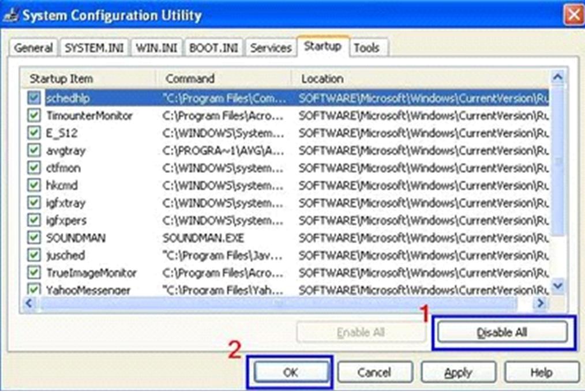Click the horizontal scrollbar thumb
585x392 pixels.
279,303
